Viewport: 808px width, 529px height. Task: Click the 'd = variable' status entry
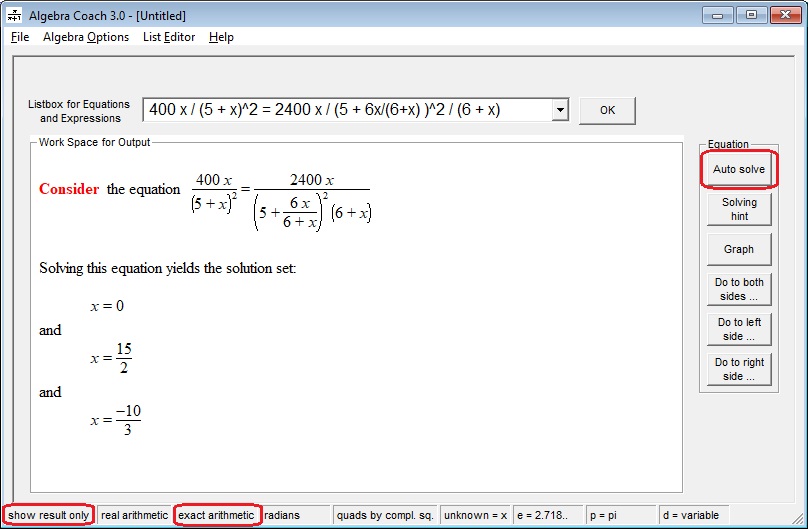point(695,515)
